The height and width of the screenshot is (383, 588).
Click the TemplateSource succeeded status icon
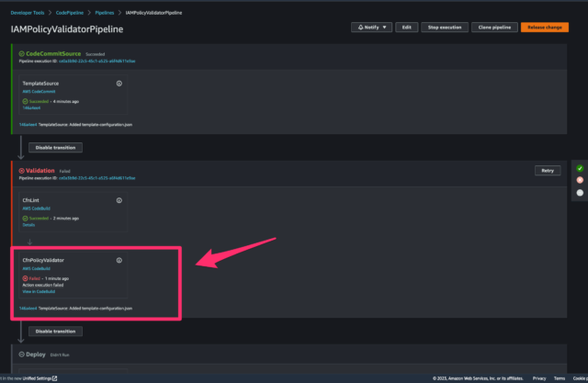tap(25, 102)
